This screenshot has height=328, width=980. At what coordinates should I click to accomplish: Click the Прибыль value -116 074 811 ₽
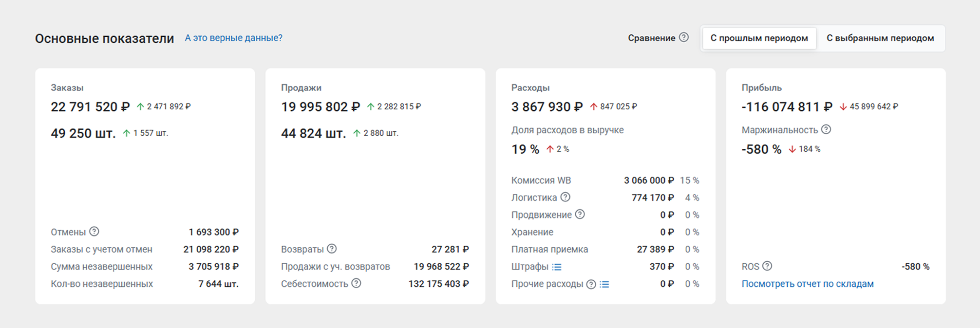click(786, 107)
